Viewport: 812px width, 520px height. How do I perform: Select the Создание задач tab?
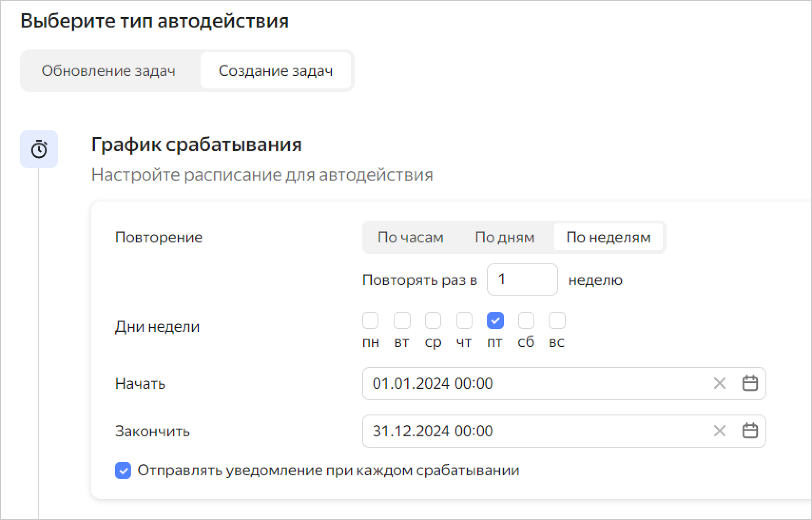(x=275, y=71)
